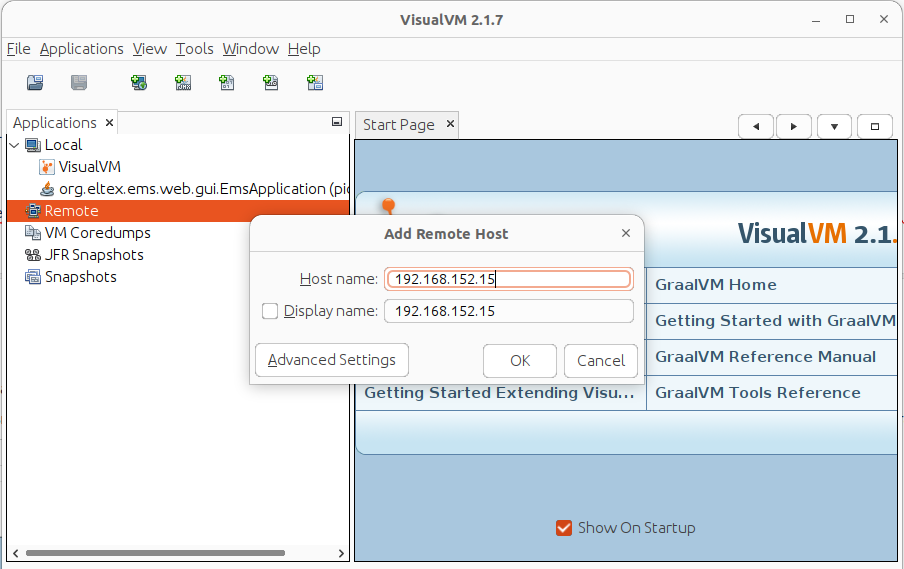Uncheck Show On Startup
Image resolution: width=904 pixels, height=569 pixels.
coord(564,527)
